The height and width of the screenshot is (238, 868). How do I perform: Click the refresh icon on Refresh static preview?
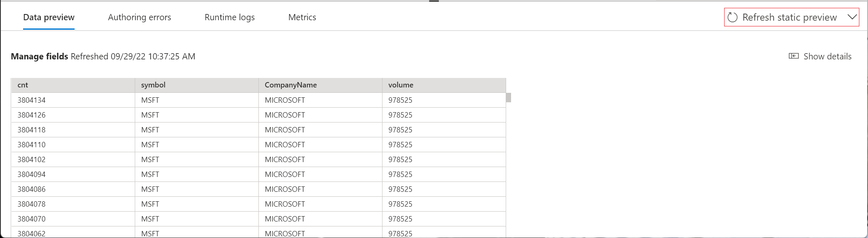click(733, 17)
